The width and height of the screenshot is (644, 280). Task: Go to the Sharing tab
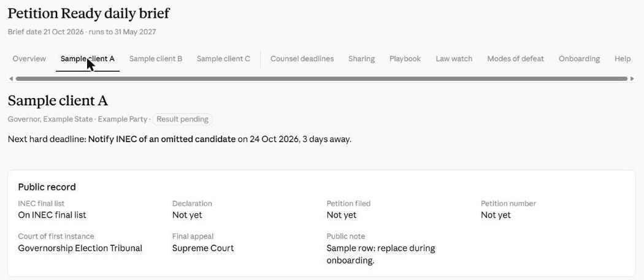coord(361,59)
